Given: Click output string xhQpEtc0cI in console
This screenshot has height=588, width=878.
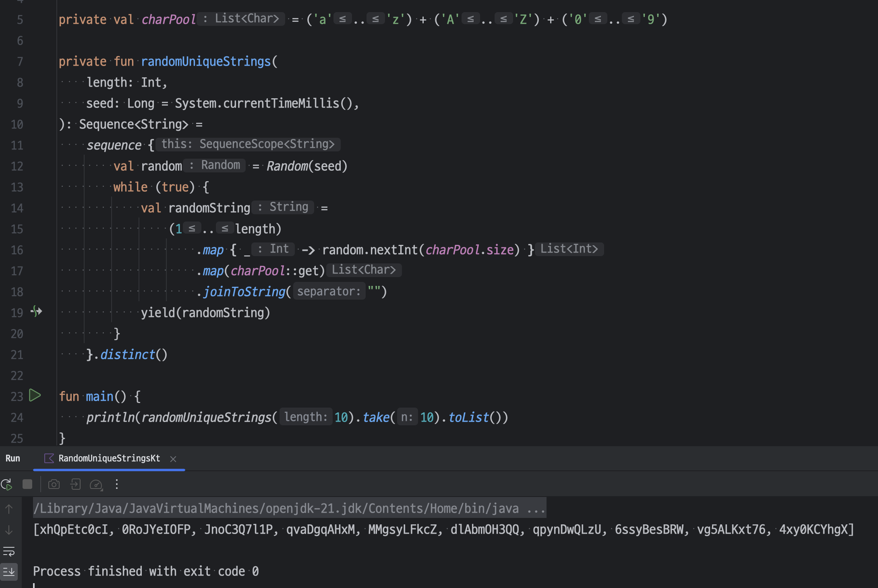Looking at the screenshot, I should 74,530.
